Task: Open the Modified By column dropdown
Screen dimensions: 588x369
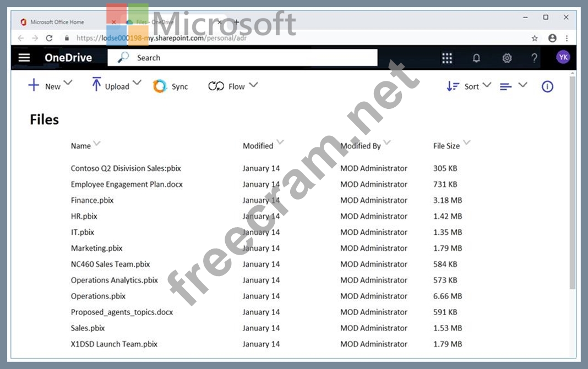Action: click(387, 142)
